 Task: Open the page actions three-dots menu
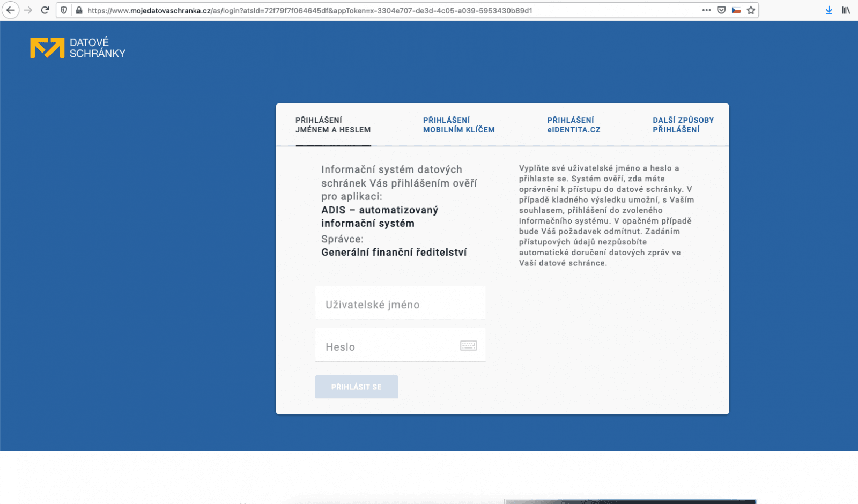(x=706, y=10)
